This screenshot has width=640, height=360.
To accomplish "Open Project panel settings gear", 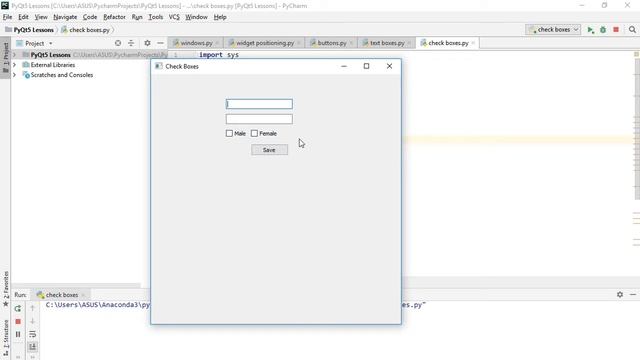I will click(147, 43).
